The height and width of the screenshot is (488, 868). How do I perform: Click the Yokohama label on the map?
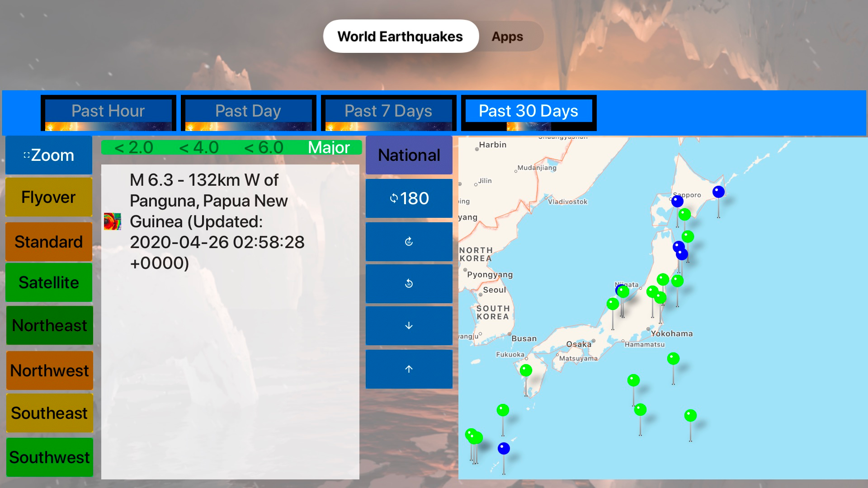pos(672,334)
